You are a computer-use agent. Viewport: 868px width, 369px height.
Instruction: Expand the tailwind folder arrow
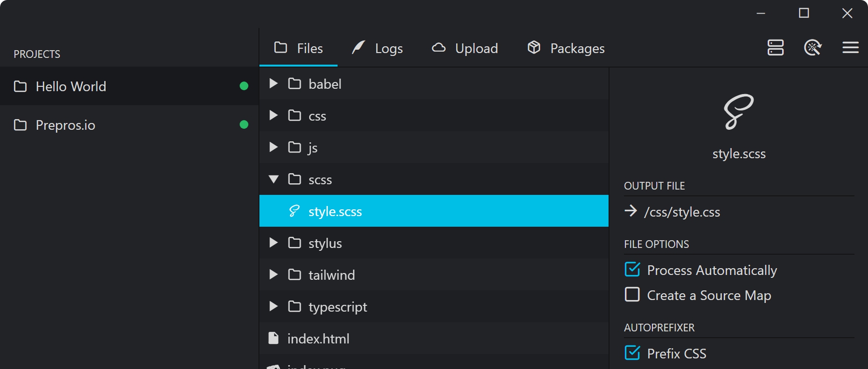[x=273, y=274]
